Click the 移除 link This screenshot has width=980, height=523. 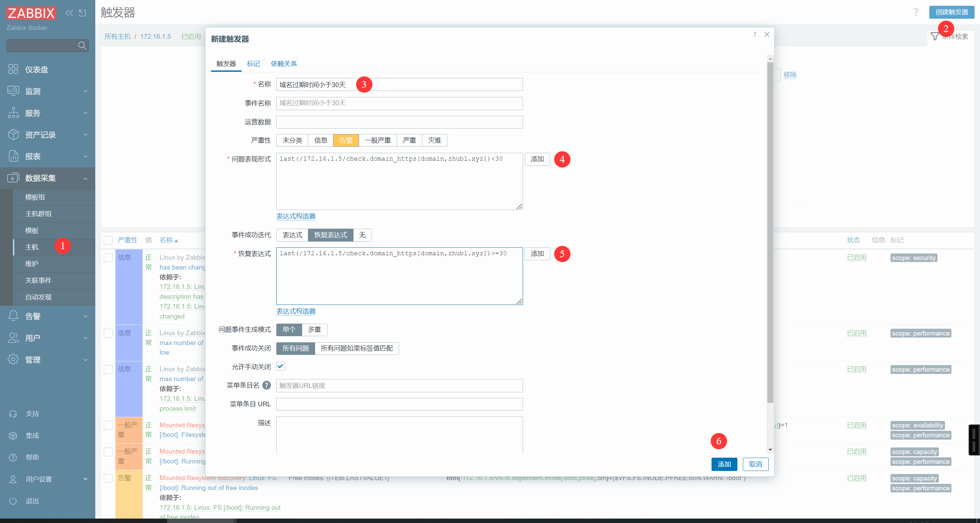click(790, 75)
